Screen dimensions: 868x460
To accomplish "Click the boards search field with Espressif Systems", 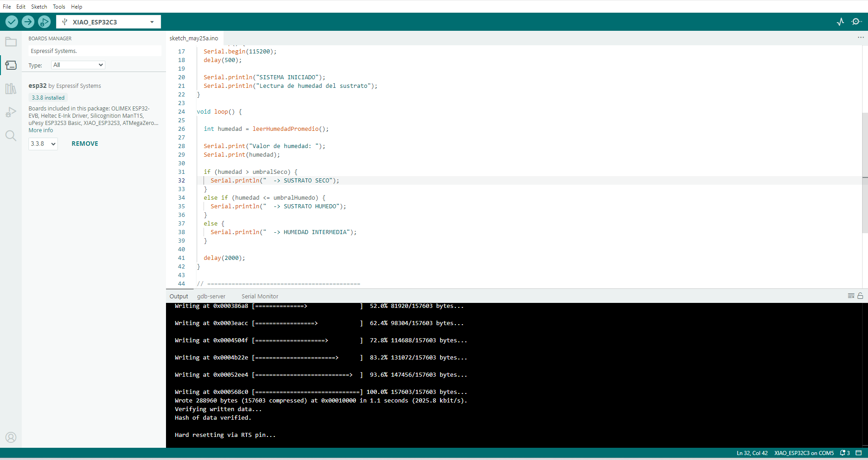I will tap(95, 51).
